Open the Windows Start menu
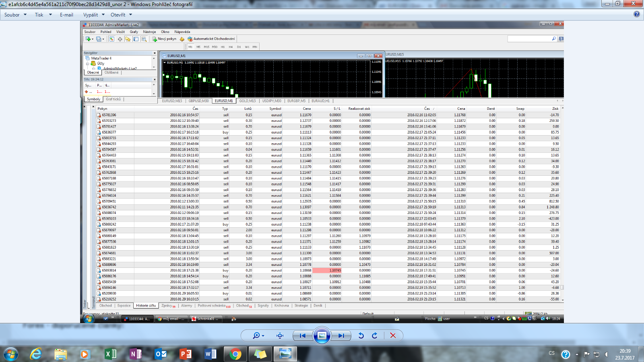The image size is (644, 362). tap(11, 354)
